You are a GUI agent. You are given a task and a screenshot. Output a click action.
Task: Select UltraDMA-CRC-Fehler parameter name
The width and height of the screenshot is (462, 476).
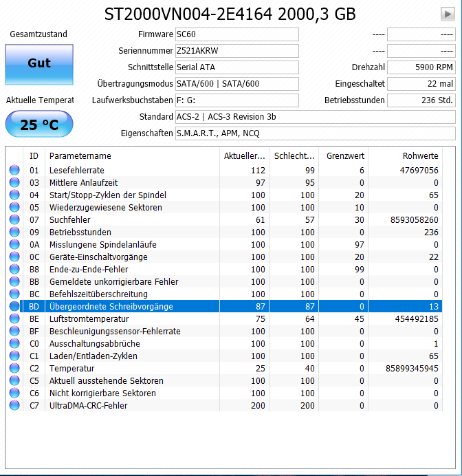point(88,406)
